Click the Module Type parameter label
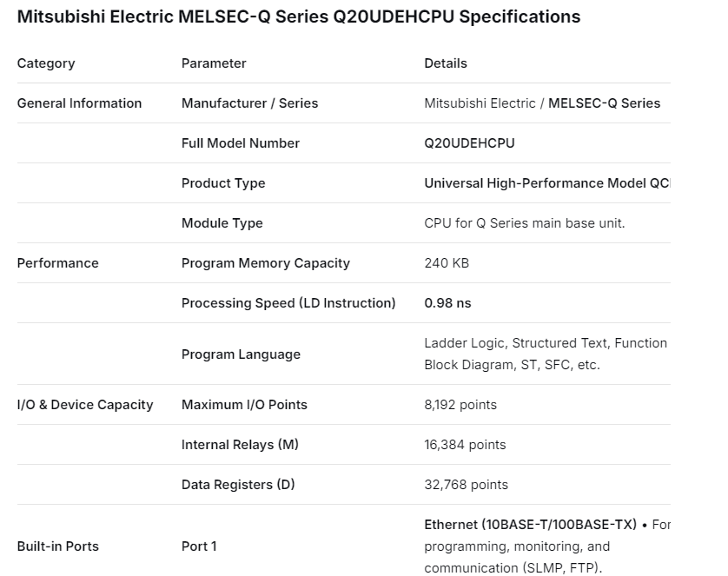Screen dimensions: 728x576 (x=222, y=223)
